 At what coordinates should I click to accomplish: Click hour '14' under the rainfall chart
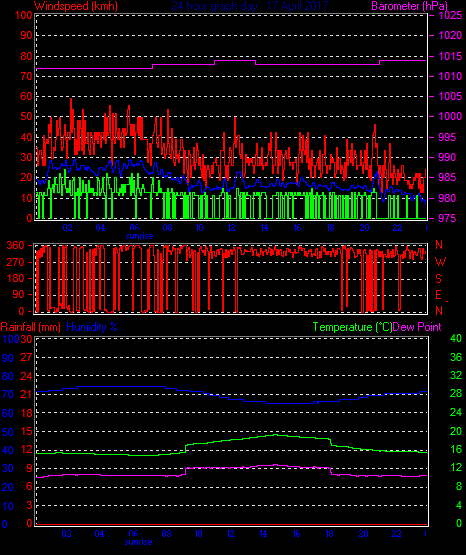pyautogui.click(x=263, y=534)
